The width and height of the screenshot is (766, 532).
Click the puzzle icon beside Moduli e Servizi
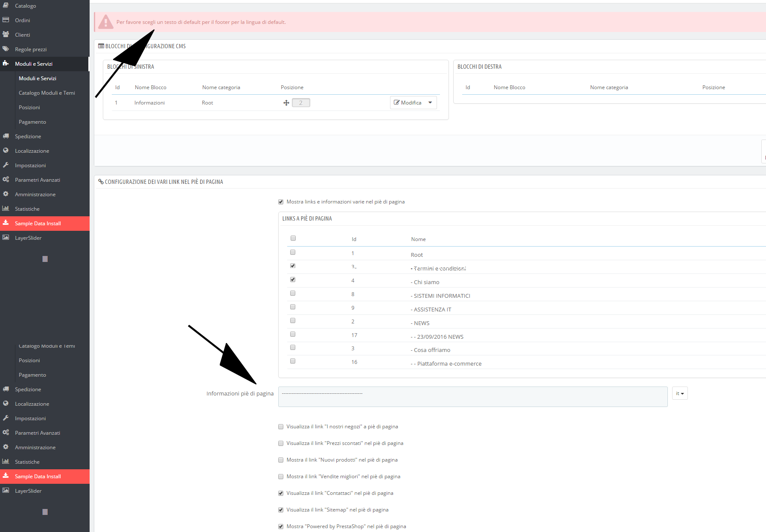pyautogui.click(x=6, y=64)
